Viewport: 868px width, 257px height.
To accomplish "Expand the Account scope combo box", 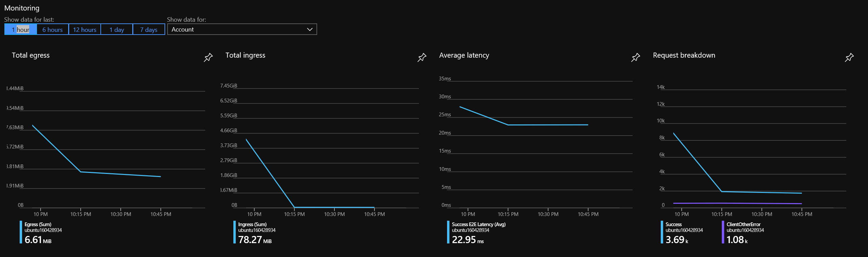I will pos(242,29).
